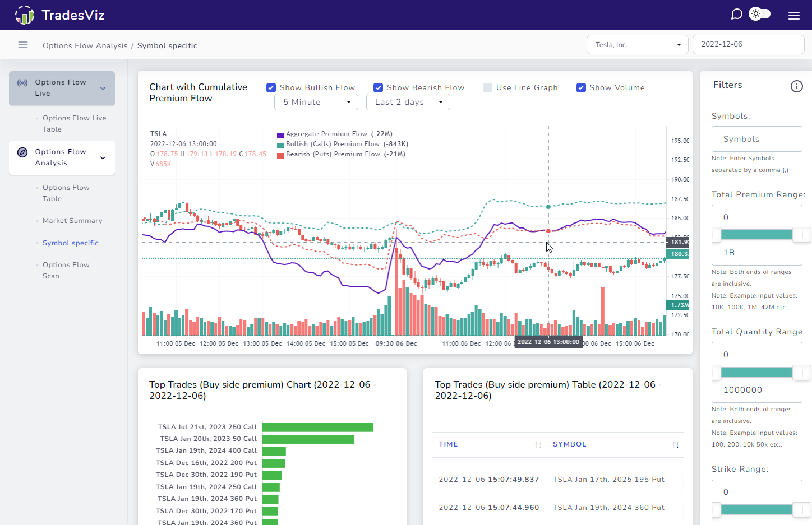Viewport: 812px width, 525px height.
Task: Go to Market Summary page
Action: 72,221
